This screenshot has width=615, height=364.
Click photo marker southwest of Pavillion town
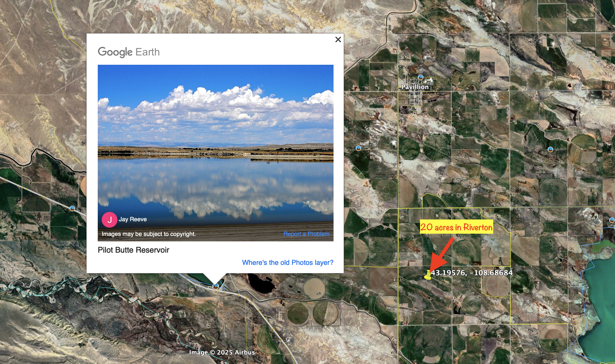coord(358,148)
